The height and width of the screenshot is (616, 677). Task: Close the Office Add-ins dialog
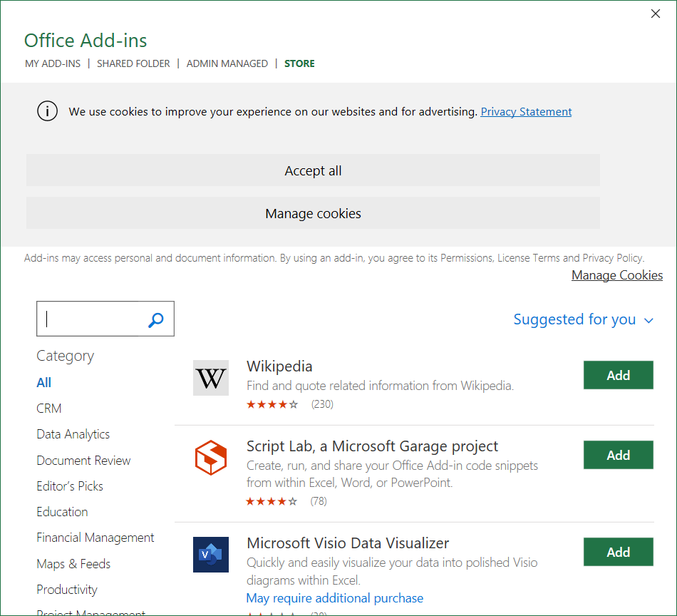tap(656, 14)
